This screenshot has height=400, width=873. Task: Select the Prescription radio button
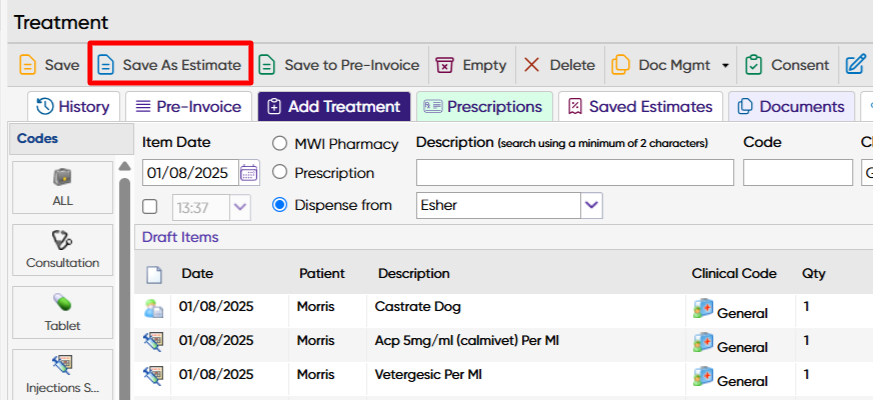click(x=280, y=173)
